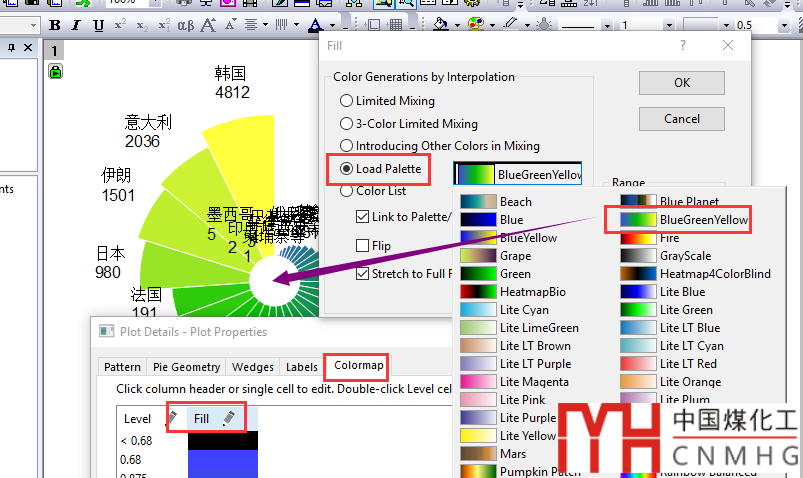
Task: Click the Fill dialog help question mark
Action: 683,45
